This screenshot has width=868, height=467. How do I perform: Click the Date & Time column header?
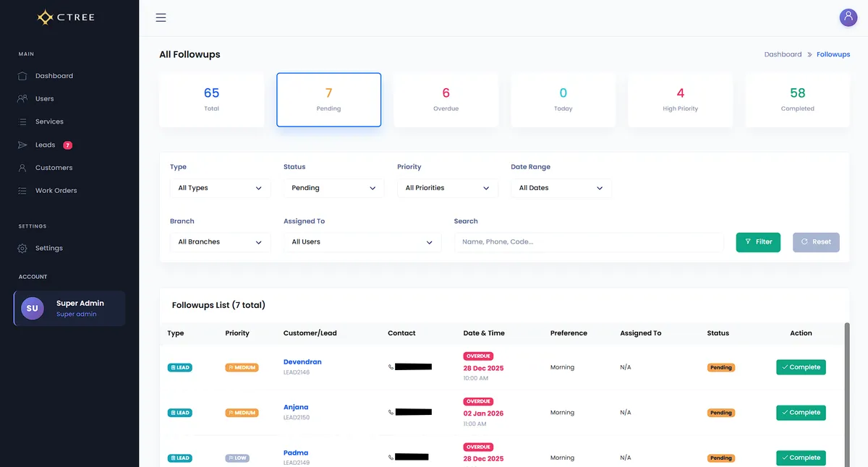click(484, 333)
